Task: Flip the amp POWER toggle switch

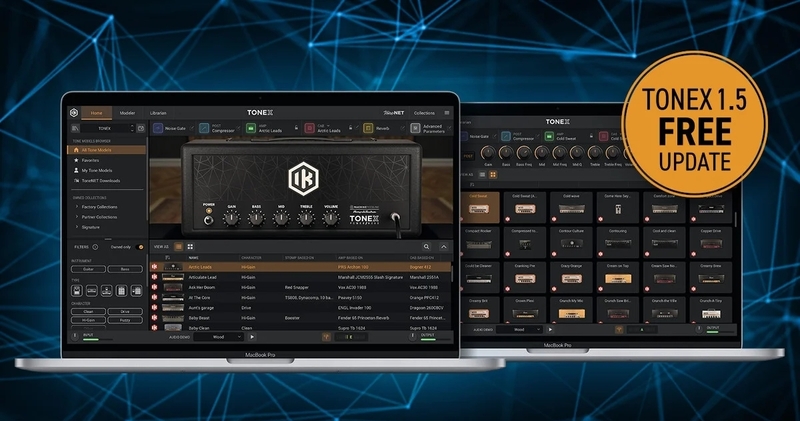Action: [x=208, y=219]
